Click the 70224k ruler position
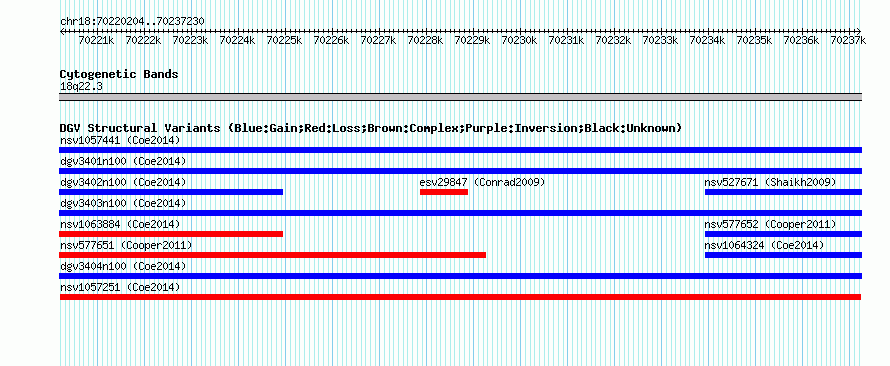Screen dimensions: 890x366 238,40
